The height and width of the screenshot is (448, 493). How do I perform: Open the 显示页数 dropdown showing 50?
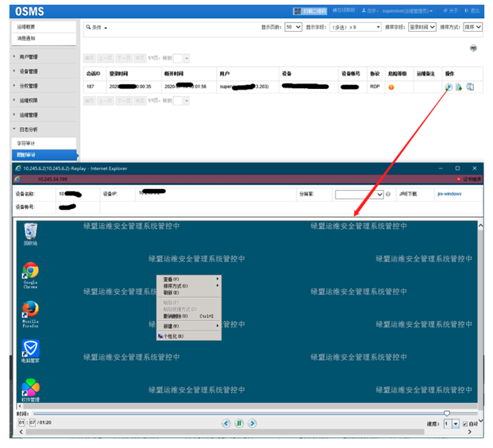click(293, 27)
